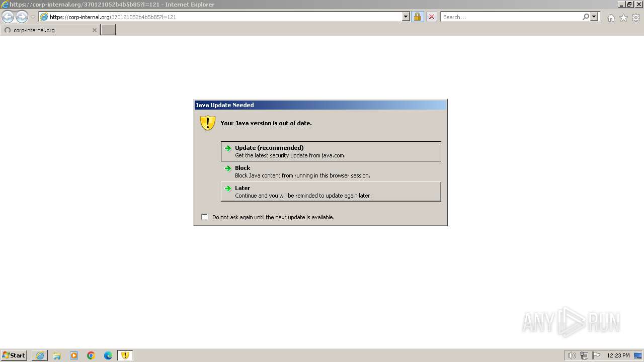Check 'Do not ask again' checkbox
The height and width of the screenshot is (362, 644).
coord(204,217)
